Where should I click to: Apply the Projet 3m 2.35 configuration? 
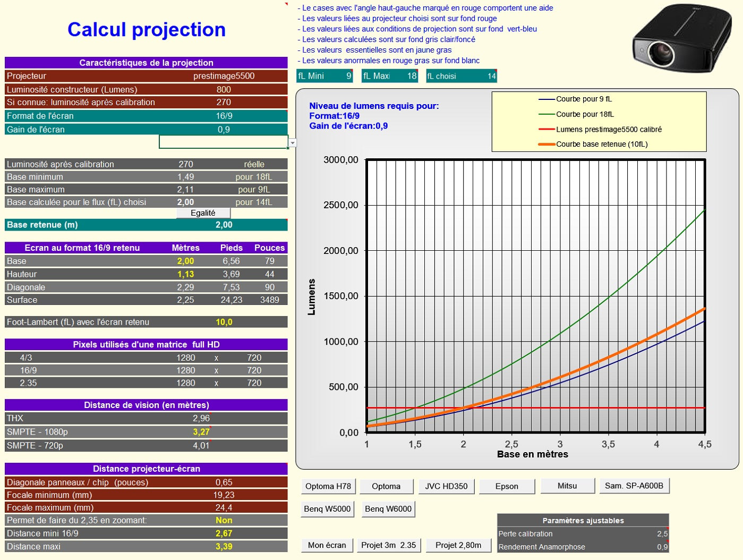(x=389, y=545)
